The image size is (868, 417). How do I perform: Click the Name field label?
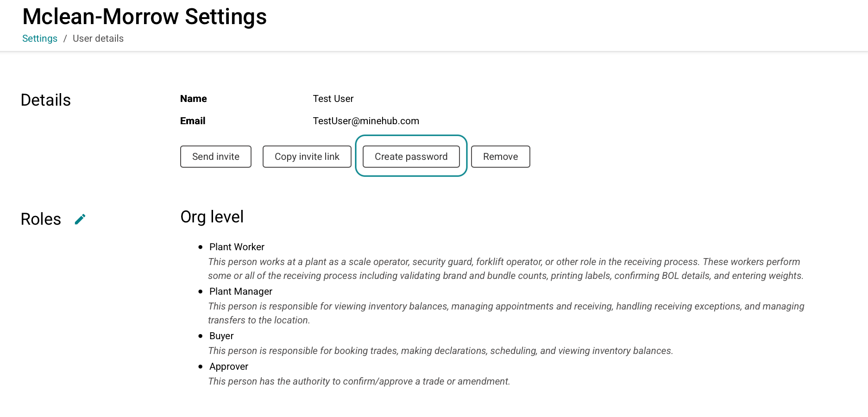point(194,99)
